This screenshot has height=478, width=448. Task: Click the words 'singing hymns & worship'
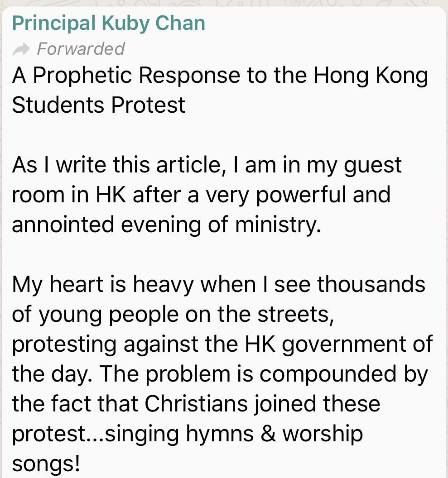(x=234, y=434)
